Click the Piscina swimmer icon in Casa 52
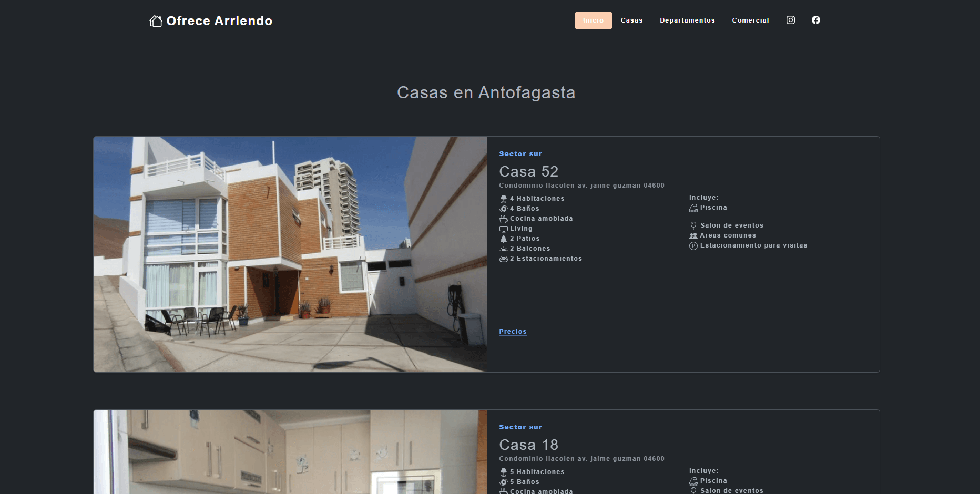Screen dimensions: 980x494 click(x=693, y=208)
